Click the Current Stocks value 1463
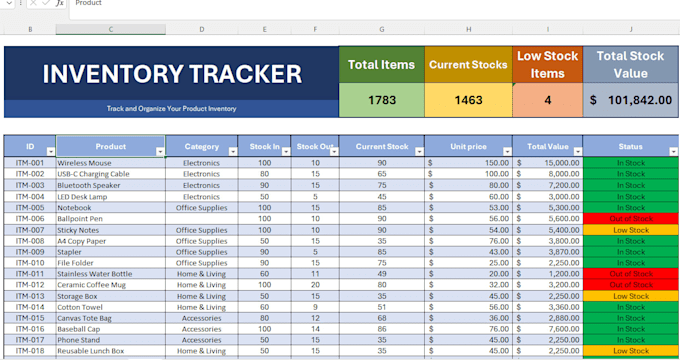The width and height of the screenshot is (680, 360). [x=468, y=100]
